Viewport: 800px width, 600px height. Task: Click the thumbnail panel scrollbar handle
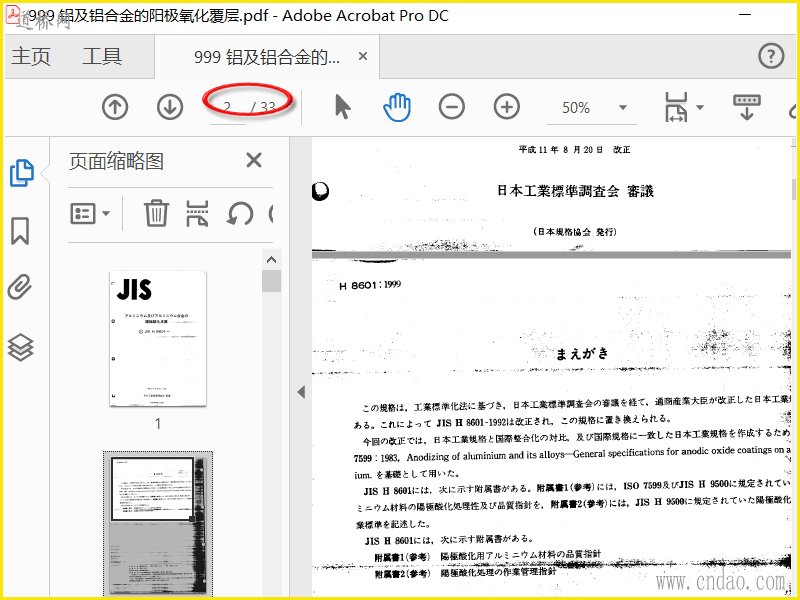pyautogui.click(x=271, y=281)
